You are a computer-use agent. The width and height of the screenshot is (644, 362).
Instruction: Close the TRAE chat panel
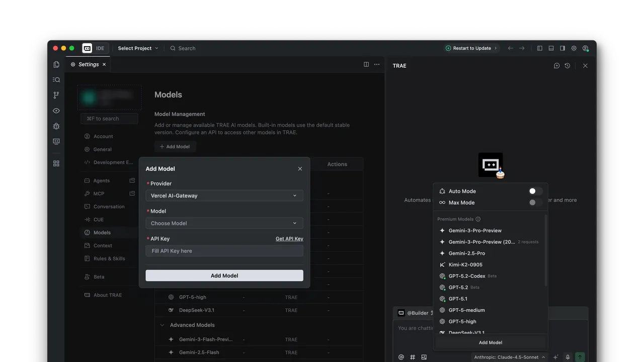pos(585,66)
